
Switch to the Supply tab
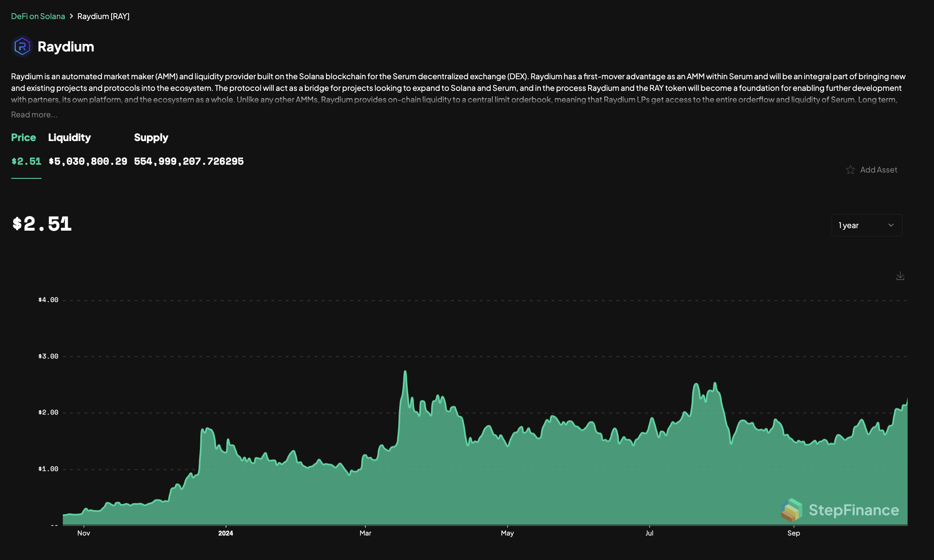tap(151, 137)
